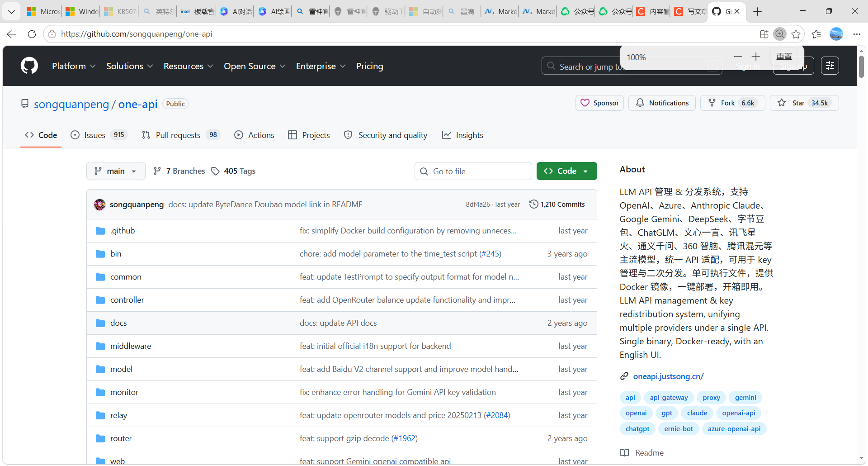The height and width of the screenshot is (466, 868).
Task: Open commit 8df4a26 hash link
Action: coord(478,204)
